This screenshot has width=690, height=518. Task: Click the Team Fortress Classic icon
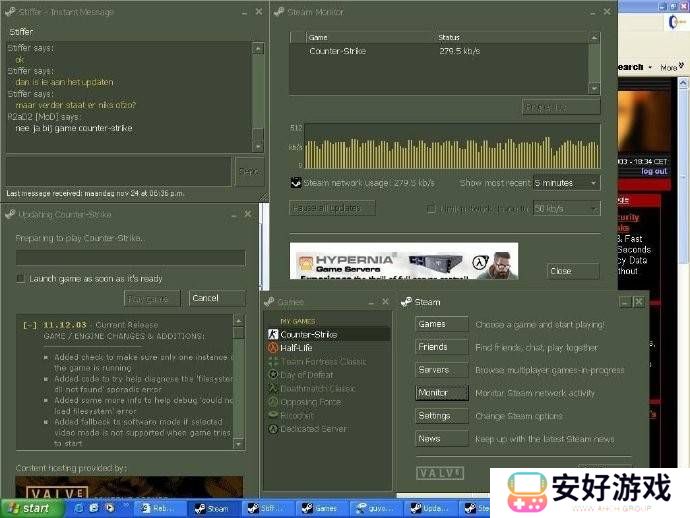[272, 361]
